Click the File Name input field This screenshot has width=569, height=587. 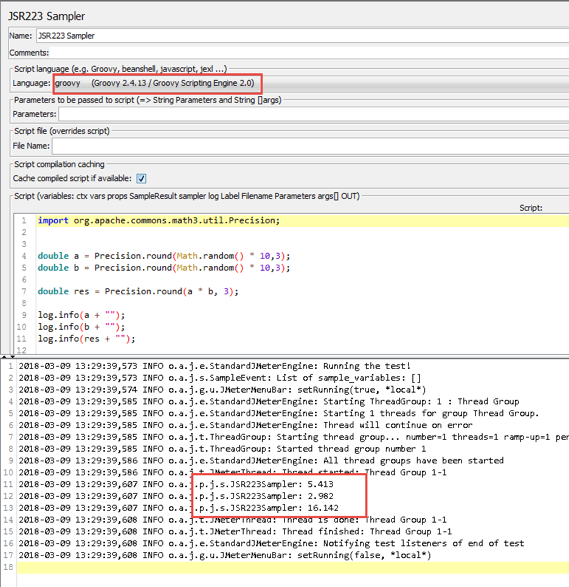(x=310, y=146)
